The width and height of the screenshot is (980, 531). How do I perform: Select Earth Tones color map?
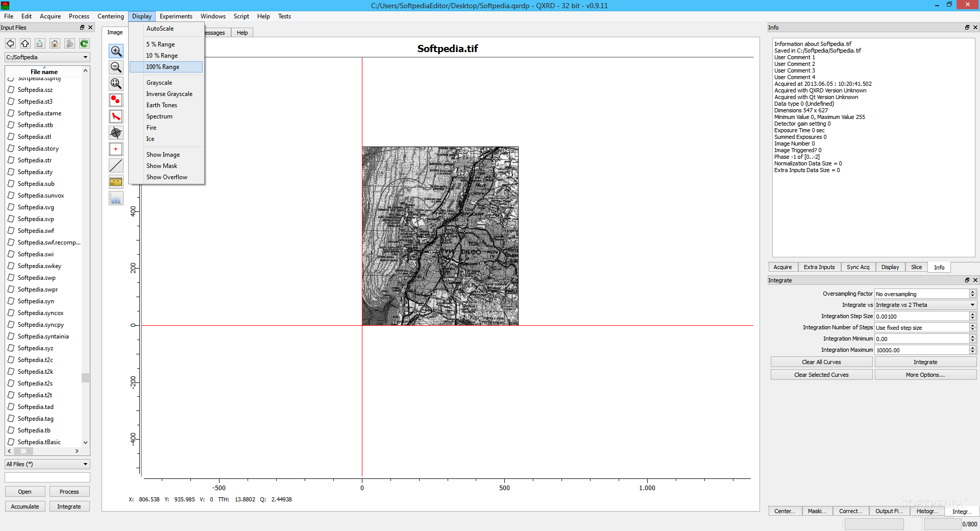(166, 105)
